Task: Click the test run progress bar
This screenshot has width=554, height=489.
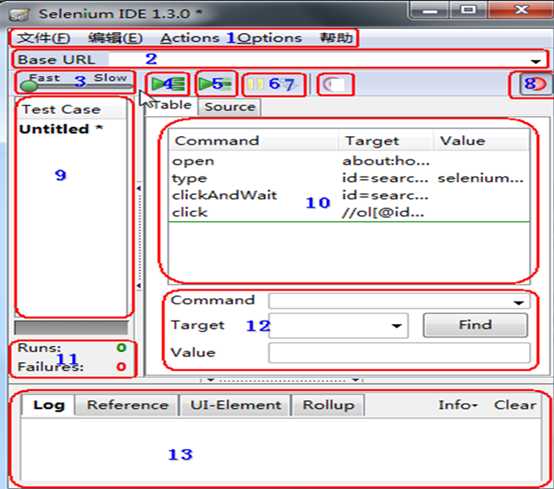Action: pyautogui.click(x=71, y=328)
